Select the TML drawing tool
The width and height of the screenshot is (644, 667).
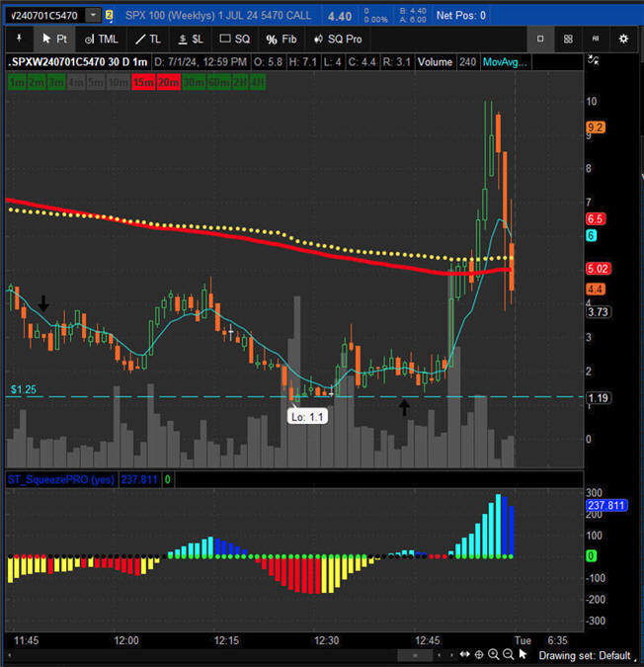pos(101,40)
